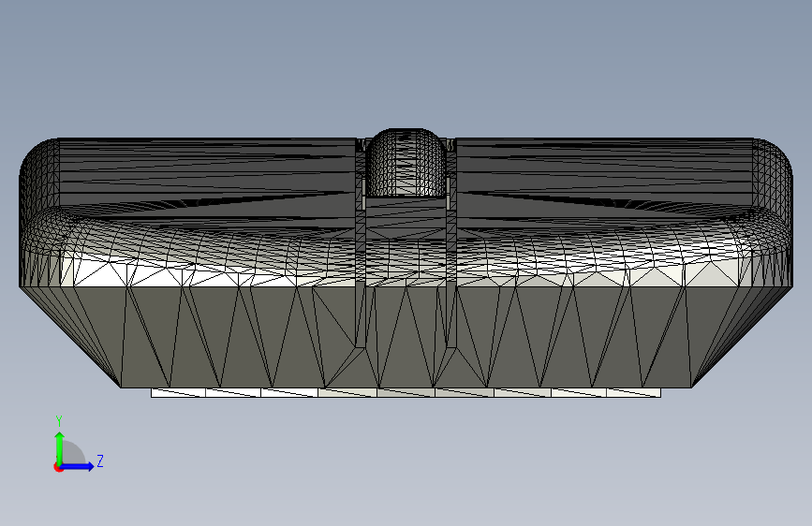The width and height of the screenshot is (812, 526).
Task: Click the "Y" label of the axis triad
Action: coord(59,421)
